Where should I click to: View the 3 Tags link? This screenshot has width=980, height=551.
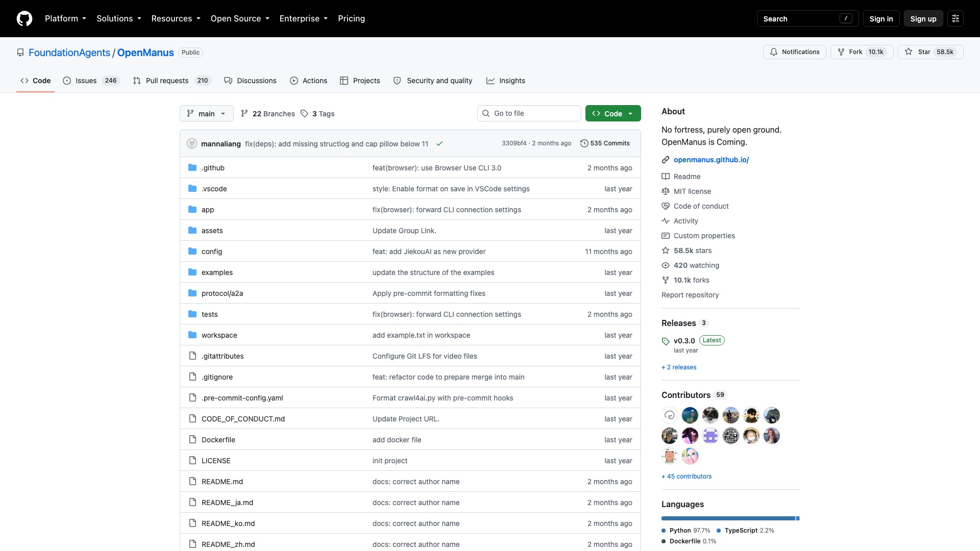(317, 113)
